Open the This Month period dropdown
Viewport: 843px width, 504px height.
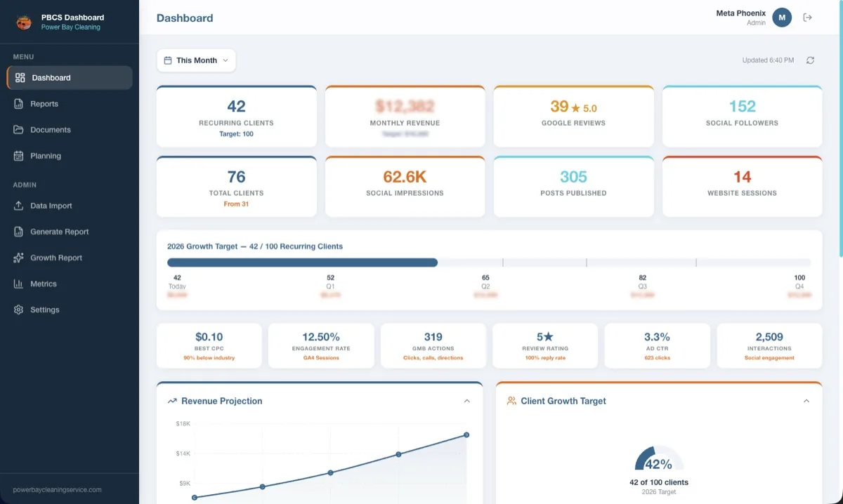196,60
